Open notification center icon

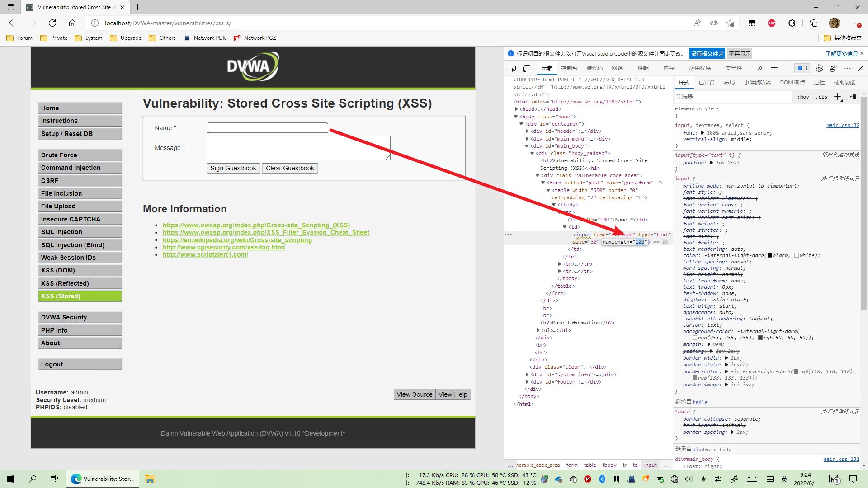853,479
